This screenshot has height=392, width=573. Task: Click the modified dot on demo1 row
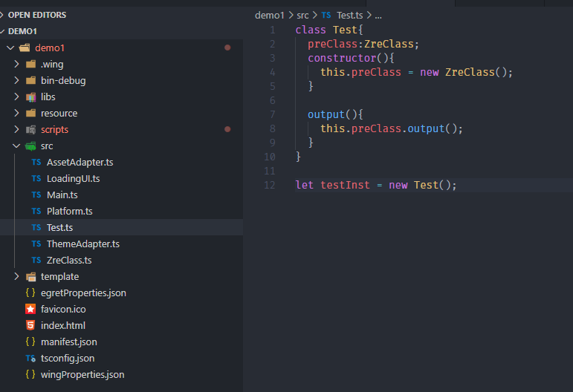coord(227,48)
